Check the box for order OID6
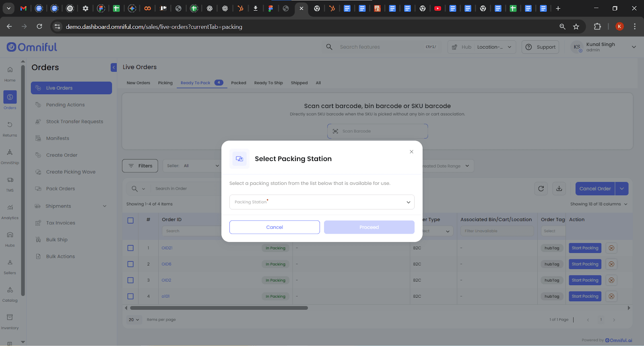644x346 pixels. click(130, 264)
